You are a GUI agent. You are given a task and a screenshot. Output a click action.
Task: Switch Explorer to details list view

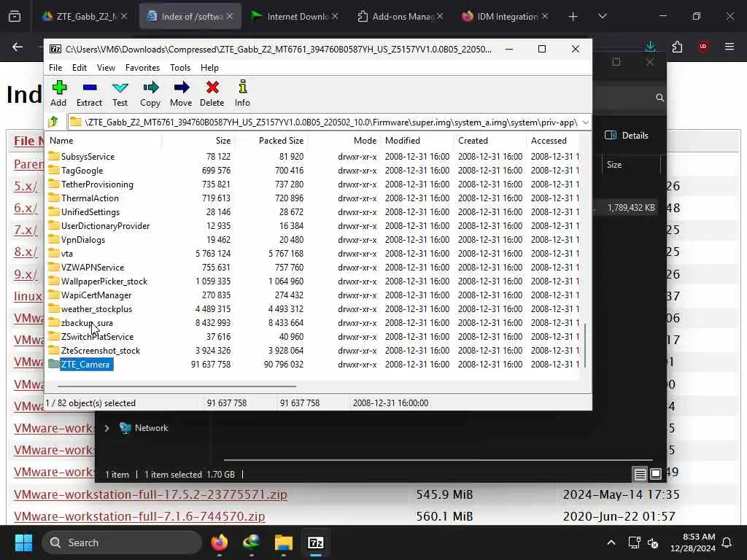click(x=640, y=474)
